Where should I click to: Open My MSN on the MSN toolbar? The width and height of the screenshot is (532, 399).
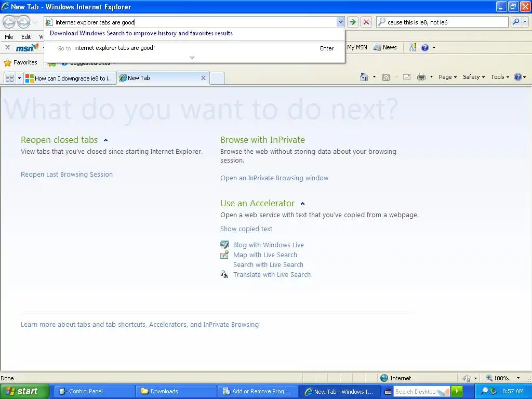tap(357, 47)
